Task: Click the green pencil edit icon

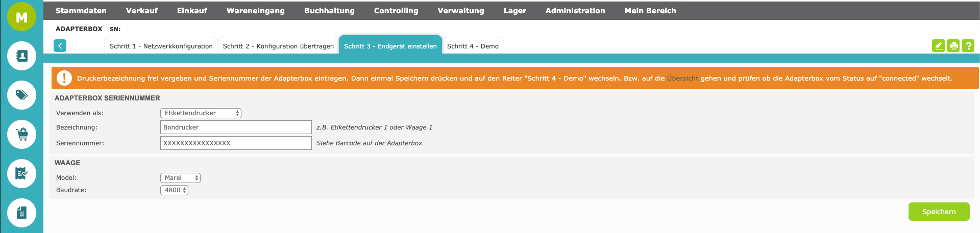Action: click(938, 46)
